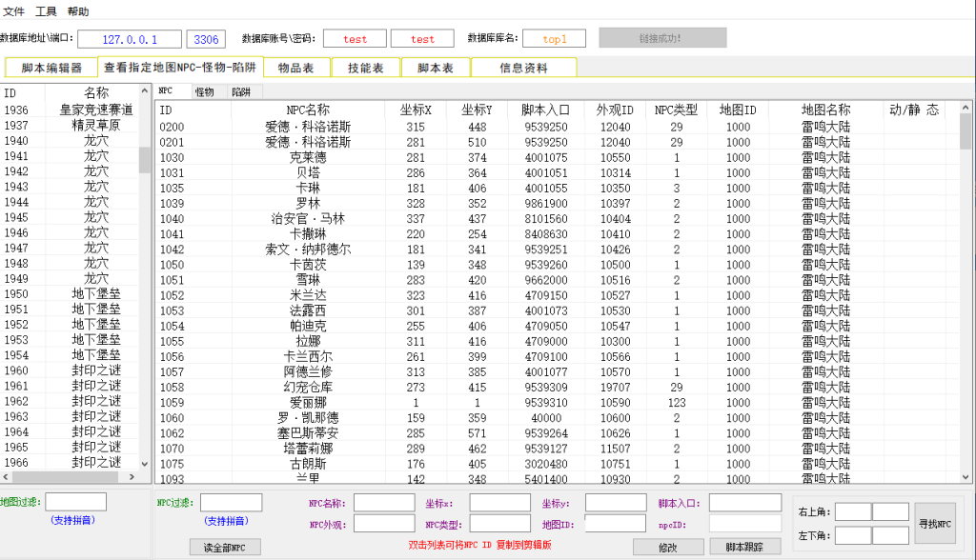Click the map list horizontal scrollbar thumb

pyautogui.click(x=66, y=476)
